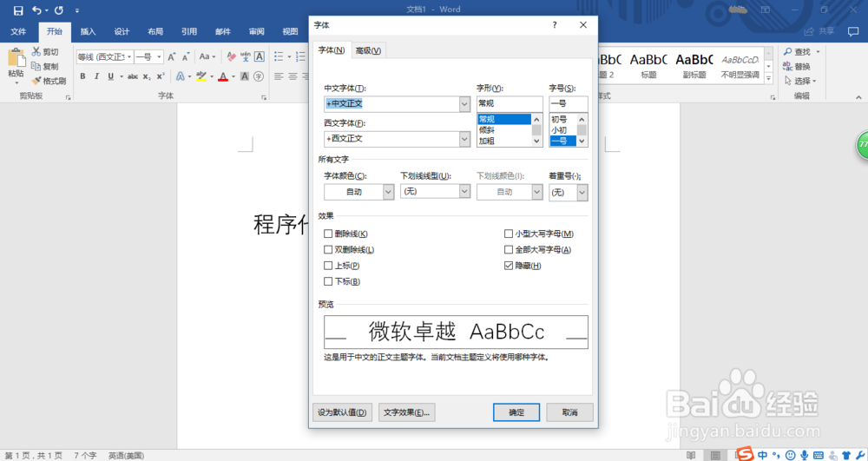This screenshot has height=461, width=868.
Task: Toggle Italic formatting in ribbon
Action: (x=96, y=76)
